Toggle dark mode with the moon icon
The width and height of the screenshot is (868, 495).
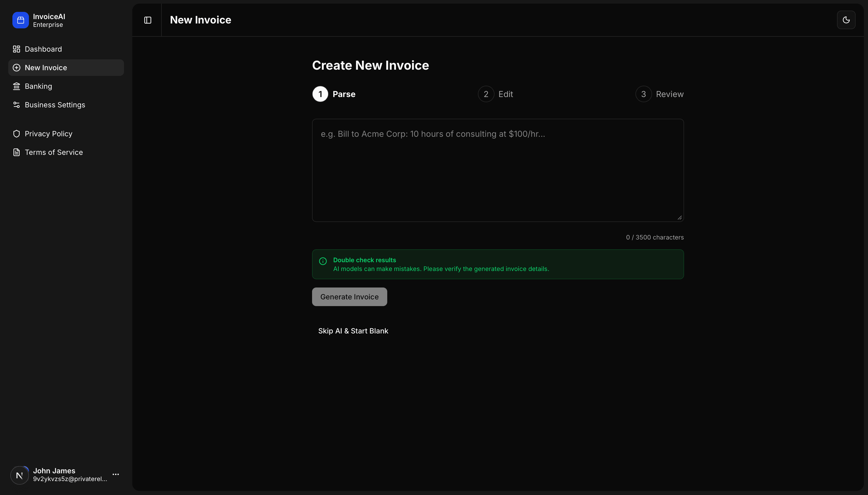[x=847, y=20]
